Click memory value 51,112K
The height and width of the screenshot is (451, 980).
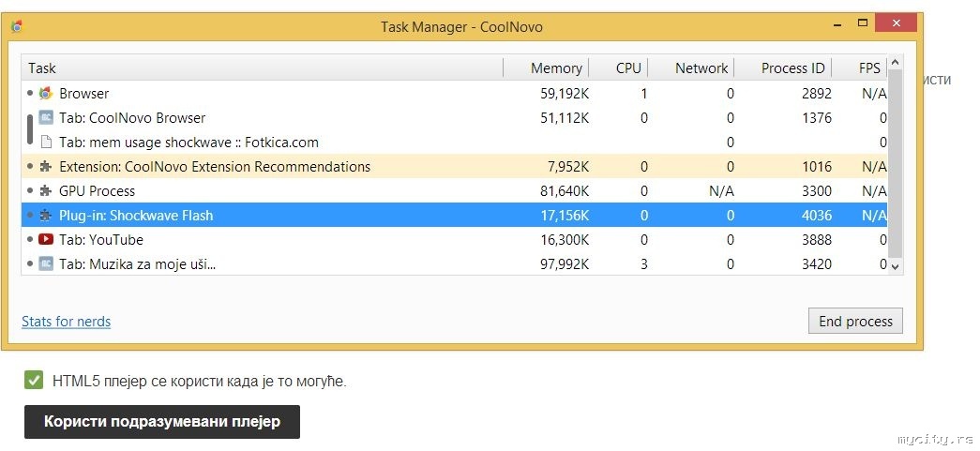tap(565, 117)
